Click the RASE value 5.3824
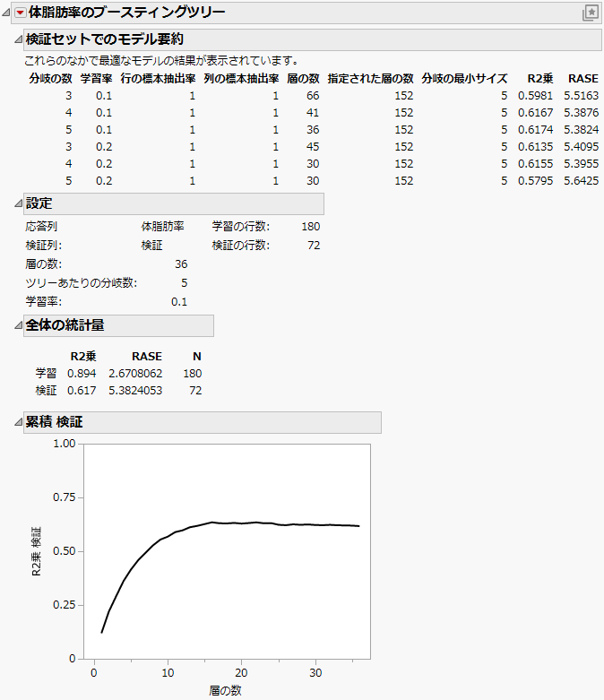The width and height of the screenshot is (604, 700). point(581,129)
